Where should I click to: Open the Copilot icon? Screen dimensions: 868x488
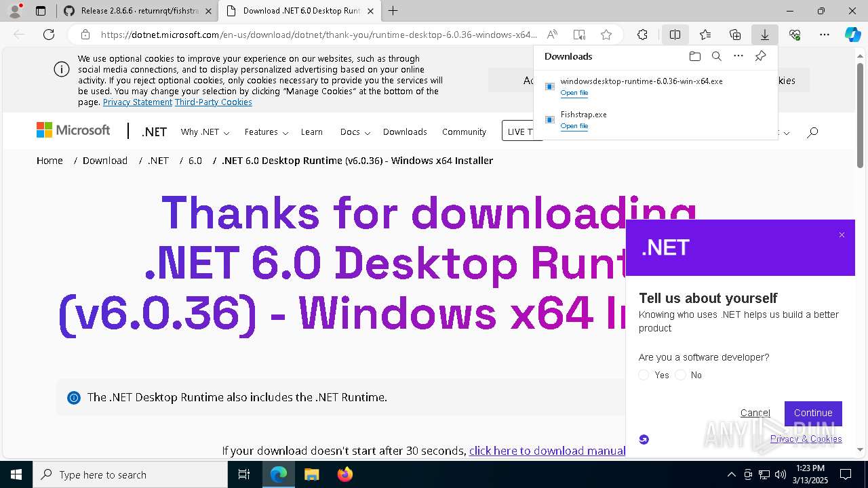tap(852, 35)
